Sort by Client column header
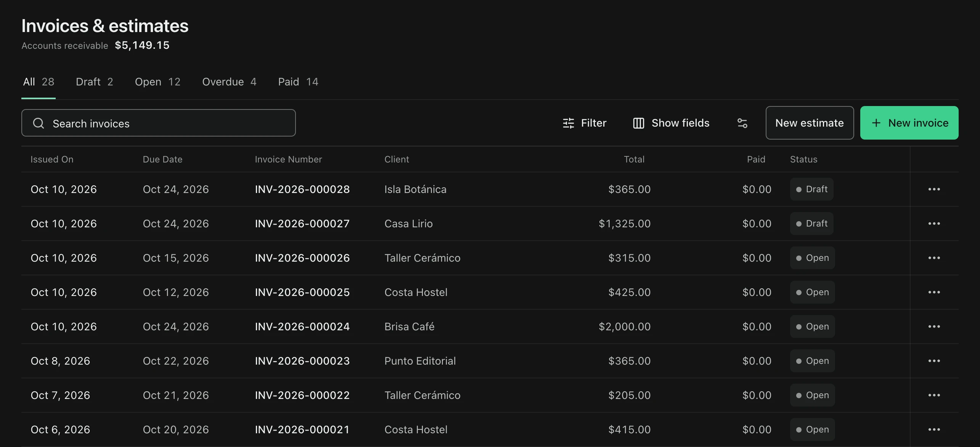The height and width of the screenshot is (447, 980). tap(397, 159)
